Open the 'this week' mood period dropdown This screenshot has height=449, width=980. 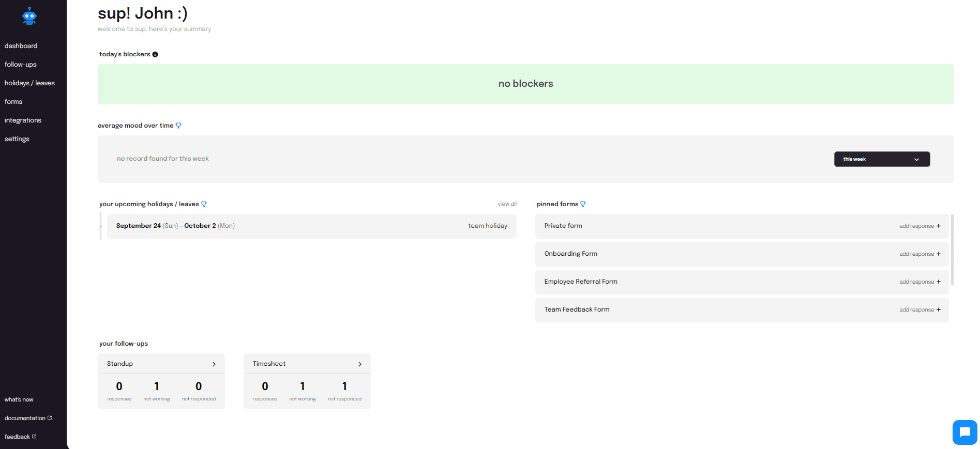tap(882, 159)
